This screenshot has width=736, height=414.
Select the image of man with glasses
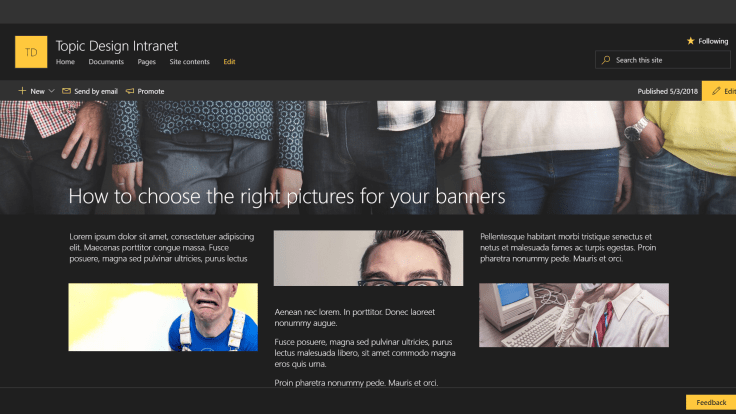pos(368,258)
